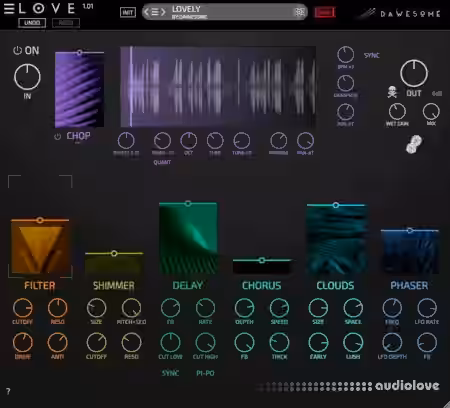Image resolution: width=450 pixels, height=408 pixels.
Task: Click the Filter DRIVE knob
Action: point(23,343)
